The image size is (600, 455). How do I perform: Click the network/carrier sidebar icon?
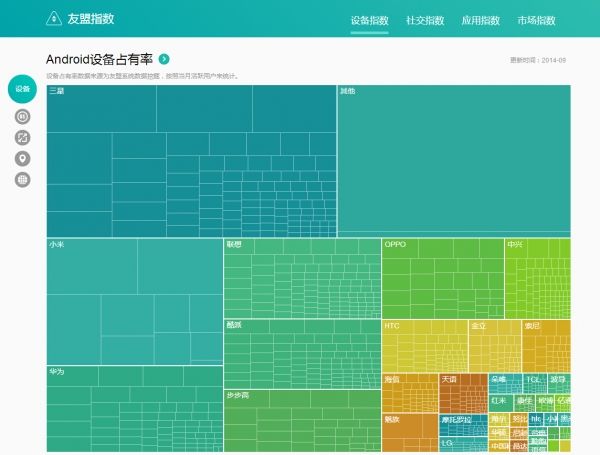click(x=22, y=138)
